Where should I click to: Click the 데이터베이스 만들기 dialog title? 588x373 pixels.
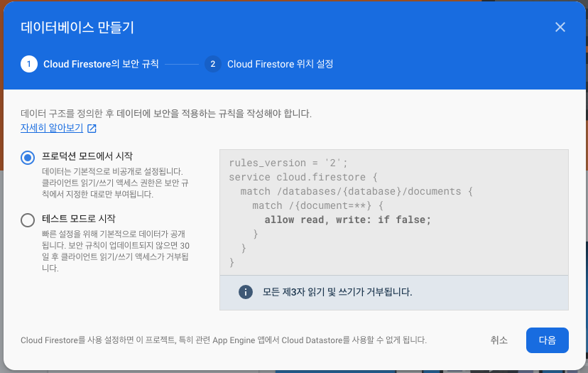(x=77, y=28)
